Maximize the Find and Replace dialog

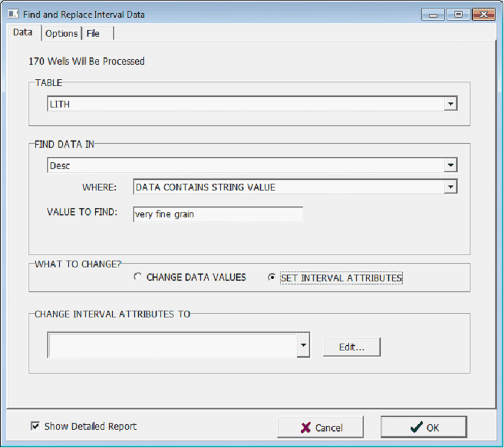click(458, 14)
